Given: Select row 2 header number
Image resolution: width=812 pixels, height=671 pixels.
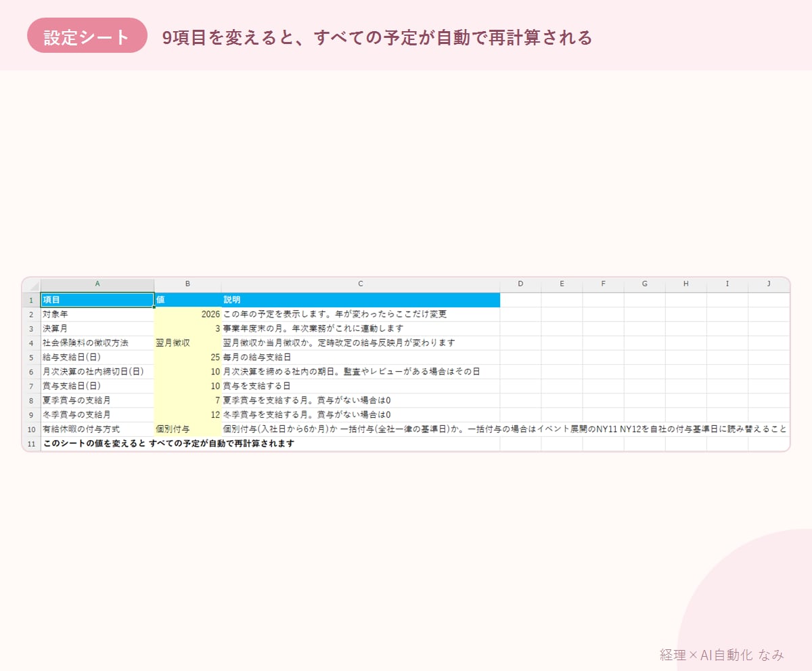Looking at the screenshot, I should click(31, 314).
